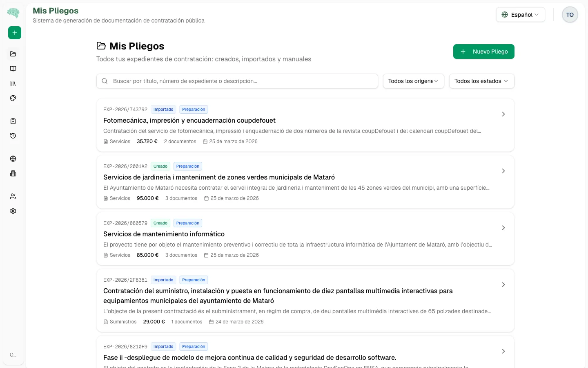Open Contratación del suministro pantallas multimedia title
The height and width of the screenshot is (368, 588).
pos(278,296)
